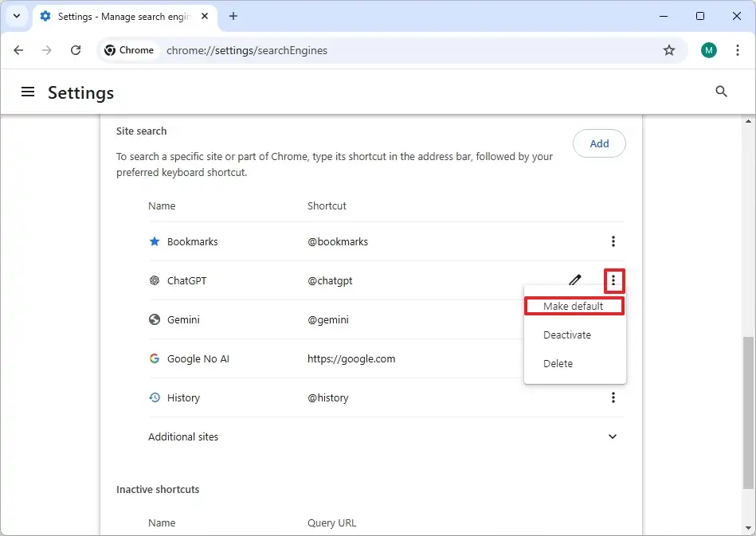Open the Settings hamburger menu

pyautogui.click(x=28, y=92)
